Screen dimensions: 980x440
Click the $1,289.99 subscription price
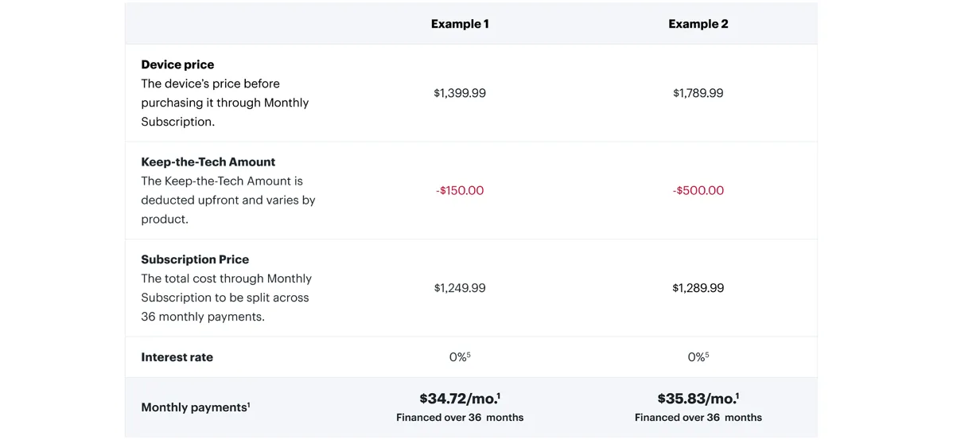point(698,288)
